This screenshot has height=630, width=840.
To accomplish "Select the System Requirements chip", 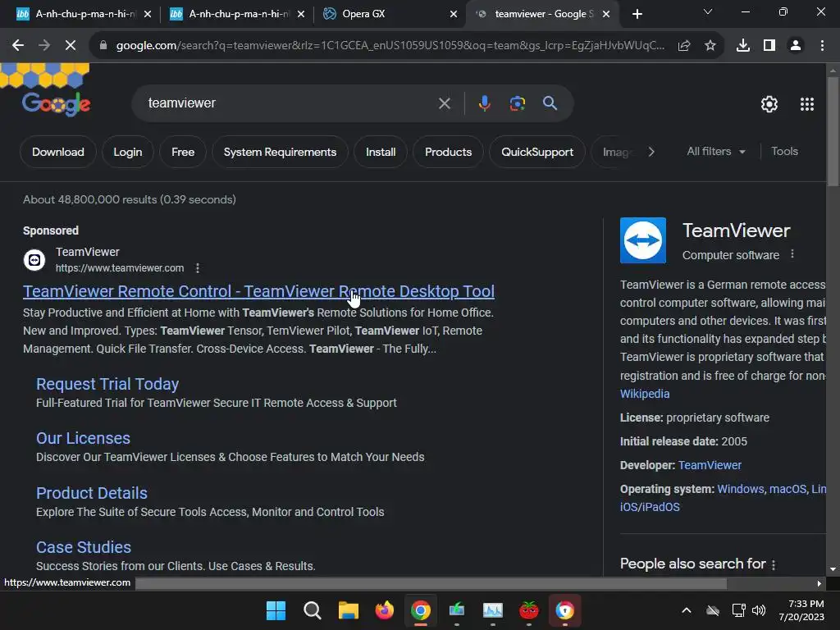I will (280, 152).
